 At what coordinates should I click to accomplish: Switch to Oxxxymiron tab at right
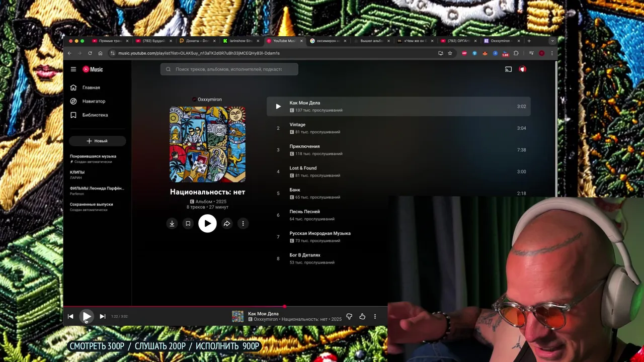tap(502, 41)
